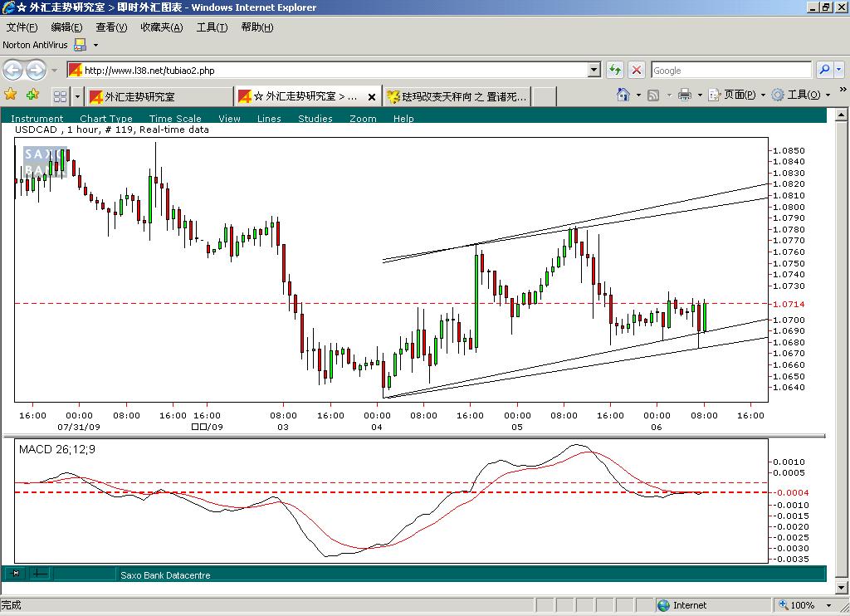Open Quick Tabs thumbnail view icon
The height and width of the screenshot is (616, 850).
[60, 96]
